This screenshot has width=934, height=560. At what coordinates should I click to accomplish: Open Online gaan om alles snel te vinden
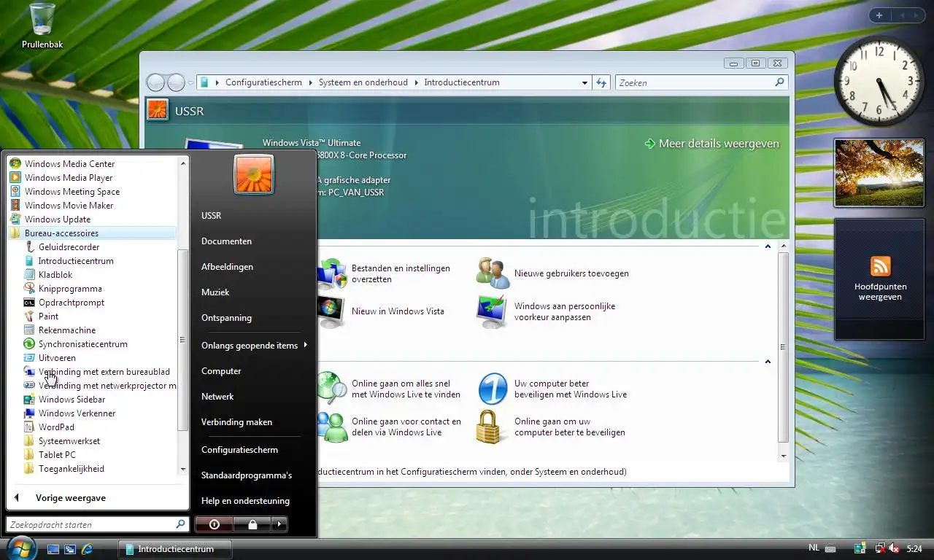pyautogui.click(x=389, y=389)
